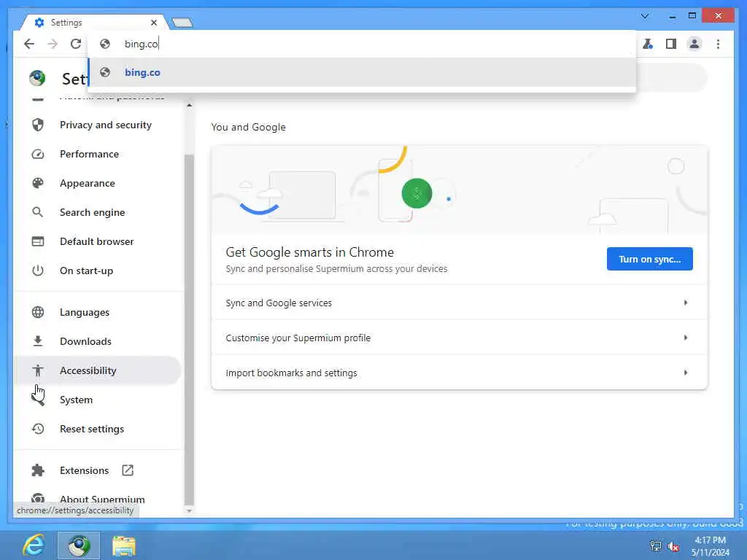
Task: Click the Performance gauge icon
Action: click(x=38, y=154)
